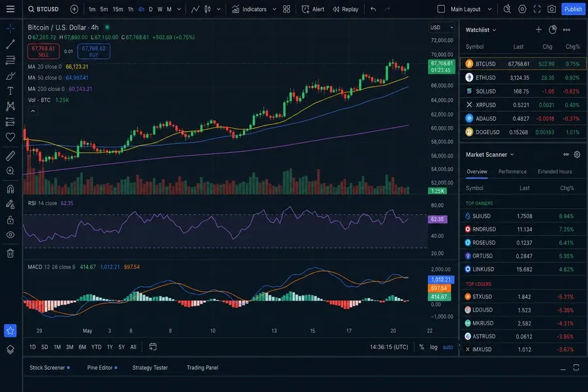Screen dimensions: 588x392
Task: Open the Strategy Tester tab
Action: click(x=150, y=368)
